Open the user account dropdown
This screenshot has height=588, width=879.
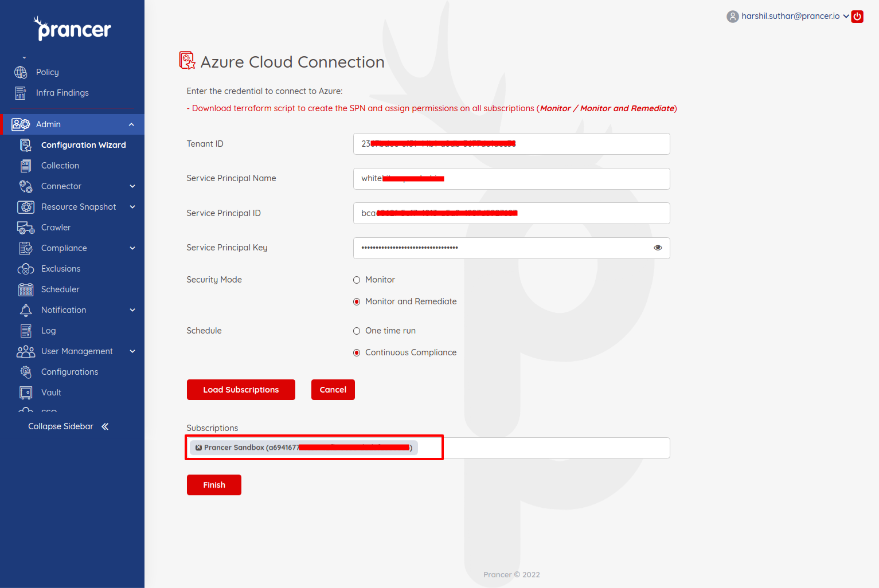[846, 16]
